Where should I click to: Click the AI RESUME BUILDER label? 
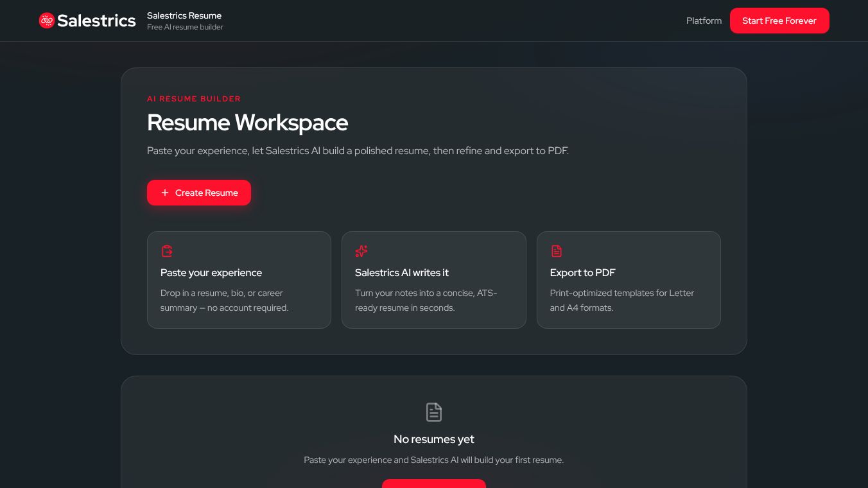pyautogui.click(x=194, y=99)
